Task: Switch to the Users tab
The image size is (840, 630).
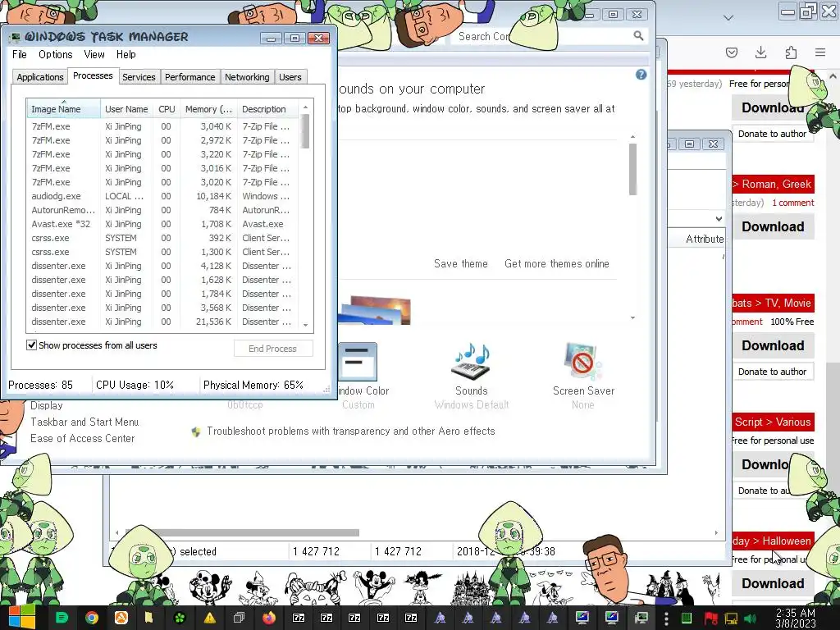Action: click(290, 77)
